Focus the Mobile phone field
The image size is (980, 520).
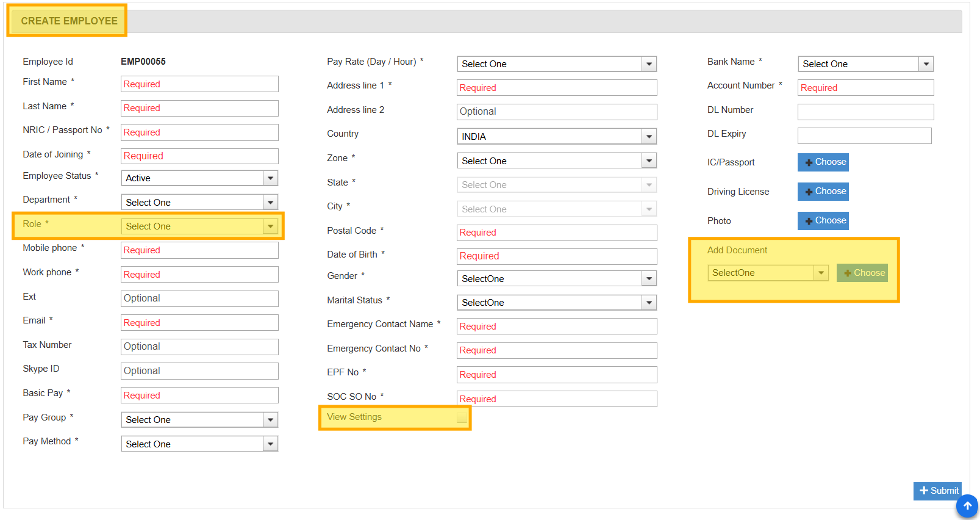199,250
